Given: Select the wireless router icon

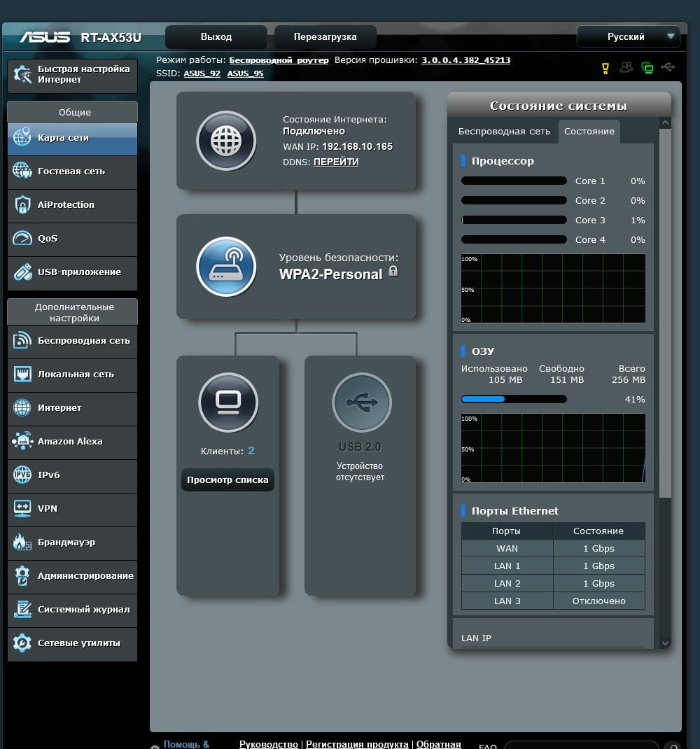Looking at the screenshot, I should tap(226, 267).
